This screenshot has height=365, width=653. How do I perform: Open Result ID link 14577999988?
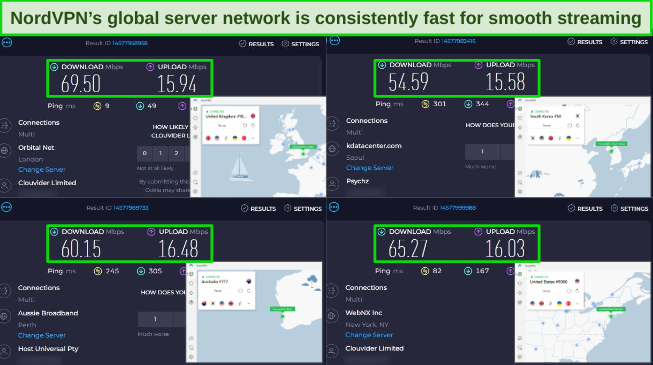pos(458,208)
